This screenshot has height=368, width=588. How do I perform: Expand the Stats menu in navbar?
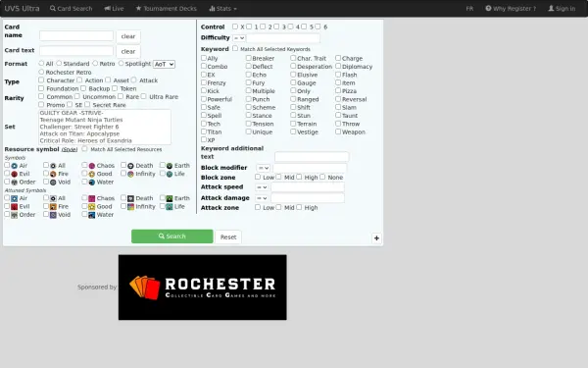pos(222,8)
